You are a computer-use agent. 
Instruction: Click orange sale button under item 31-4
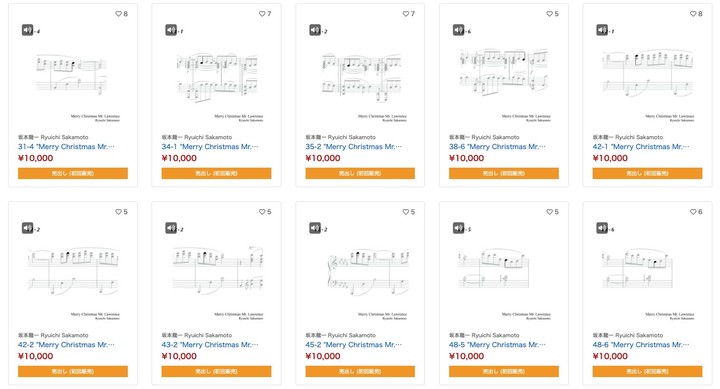[x=73, y=173]
